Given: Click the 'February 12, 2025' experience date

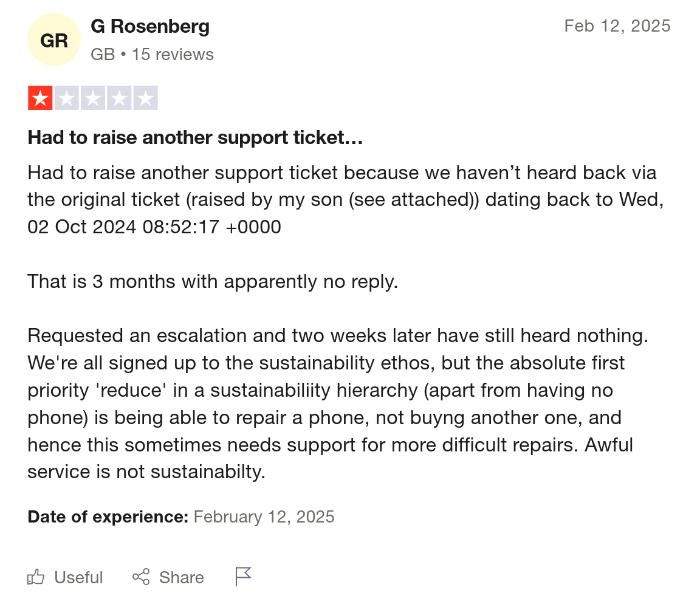Looking at the screenshot, I should tap(264, 516).
